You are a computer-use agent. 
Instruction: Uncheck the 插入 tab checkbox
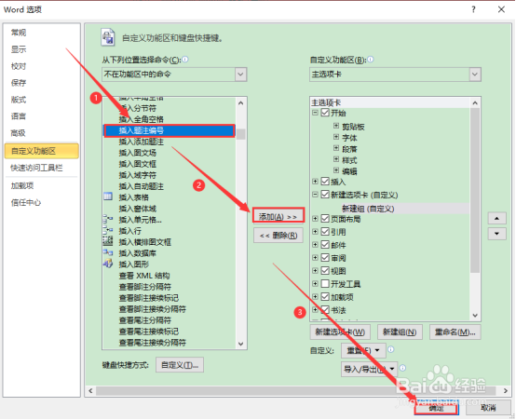[x=325, y=182]
